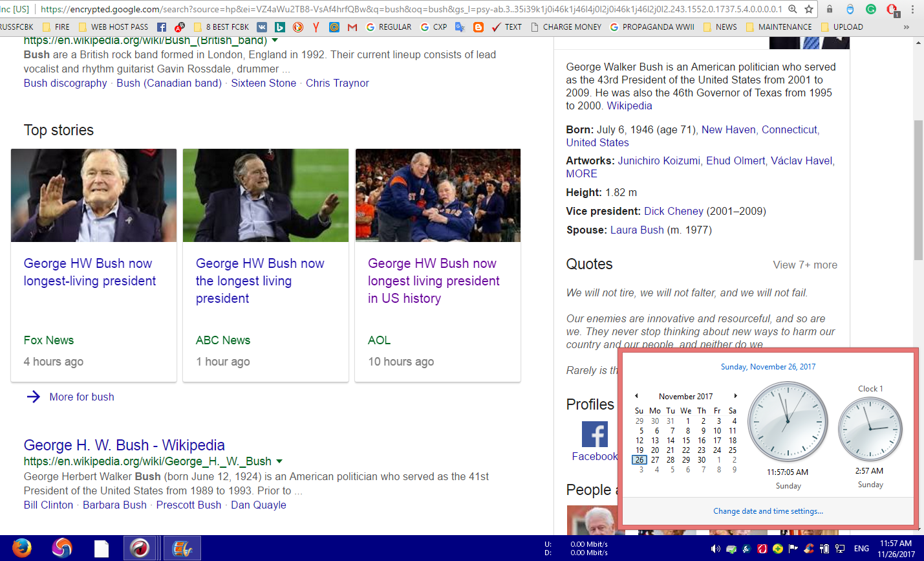Click More for bush link
This screenshot has width=924, height=561.
(x=82, y=397)
